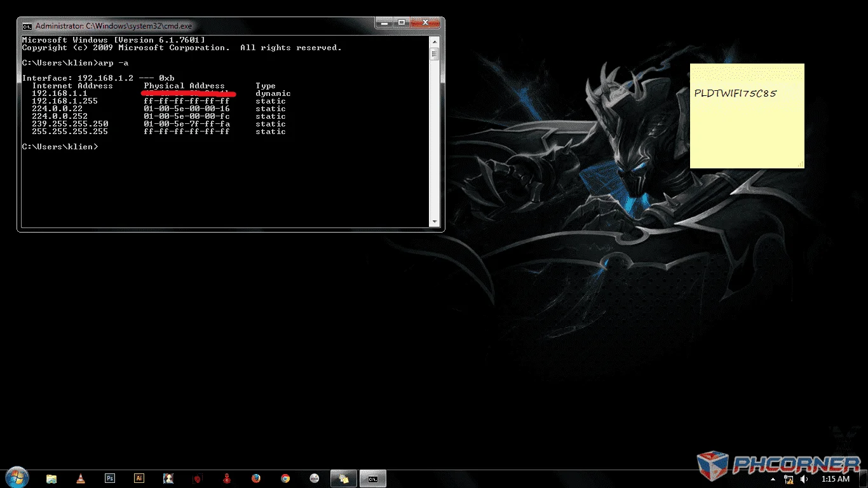Maximize the command prompt window
868x488 pixels.
click(x=402, y=23)
